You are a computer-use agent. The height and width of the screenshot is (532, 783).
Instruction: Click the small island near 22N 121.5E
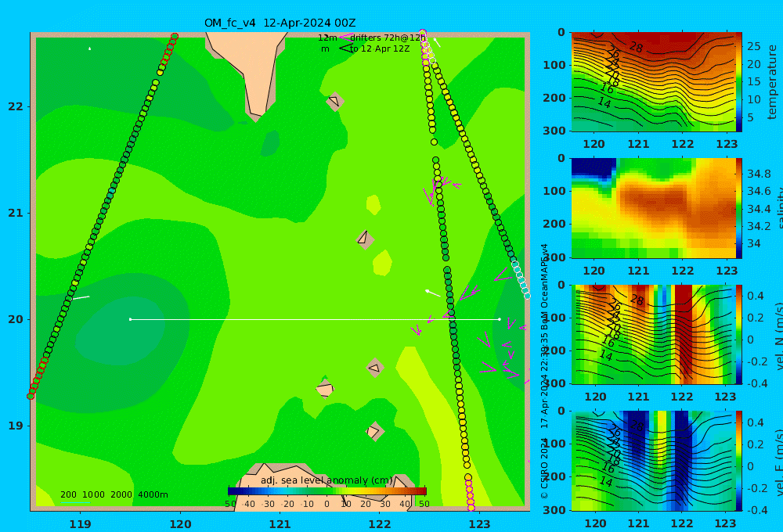[334, 101]
